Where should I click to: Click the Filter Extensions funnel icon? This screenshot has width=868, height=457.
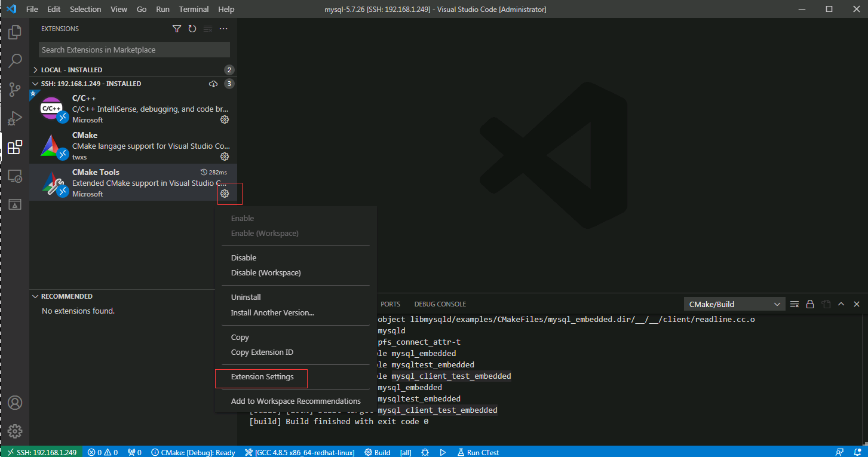pos(177,29)
